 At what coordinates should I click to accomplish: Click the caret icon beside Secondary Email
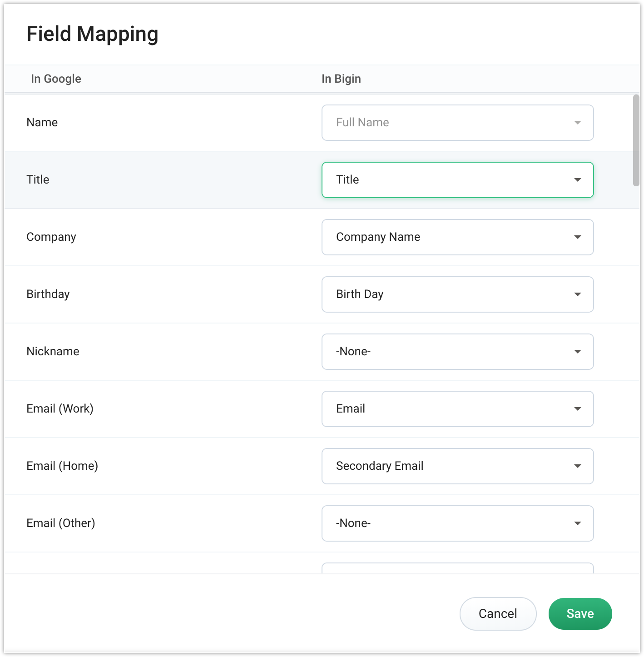point(578,466)
